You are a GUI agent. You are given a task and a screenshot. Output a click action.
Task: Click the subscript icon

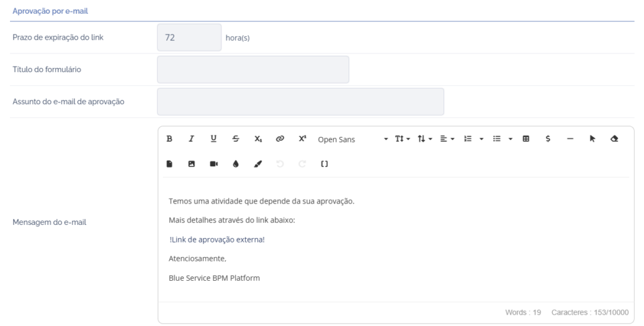[258, 139]
